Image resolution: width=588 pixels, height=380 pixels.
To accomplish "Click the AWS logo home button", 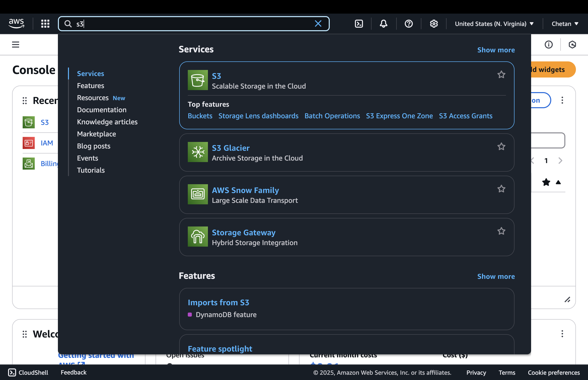I will coord(15,24).
